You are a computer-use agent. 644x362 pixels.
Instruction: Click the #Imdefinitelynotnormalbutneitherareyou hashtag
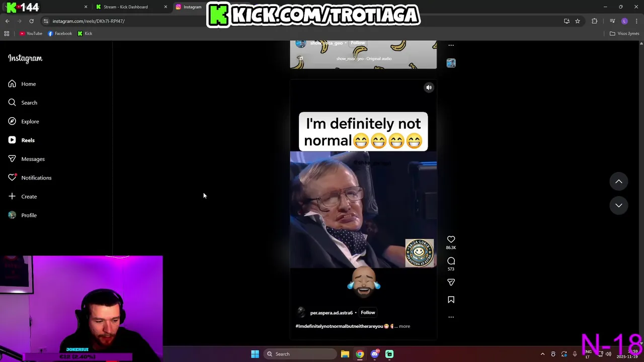point(339,326)
